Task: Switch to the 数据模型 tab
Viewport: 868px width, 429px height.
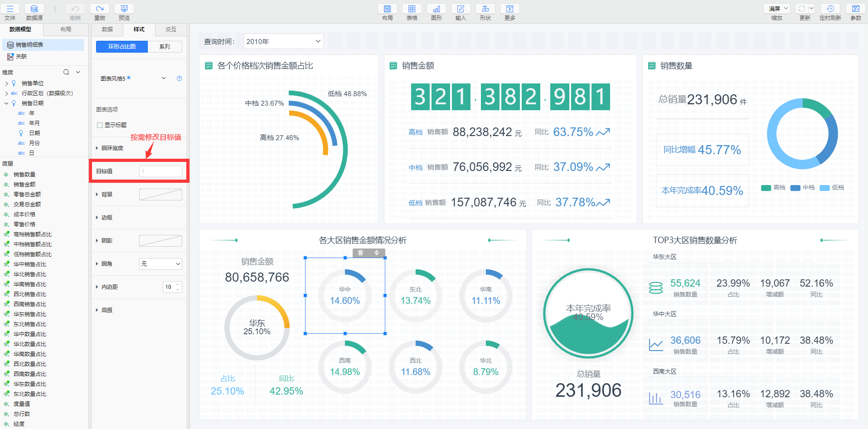Action: [x=21, y=29]
